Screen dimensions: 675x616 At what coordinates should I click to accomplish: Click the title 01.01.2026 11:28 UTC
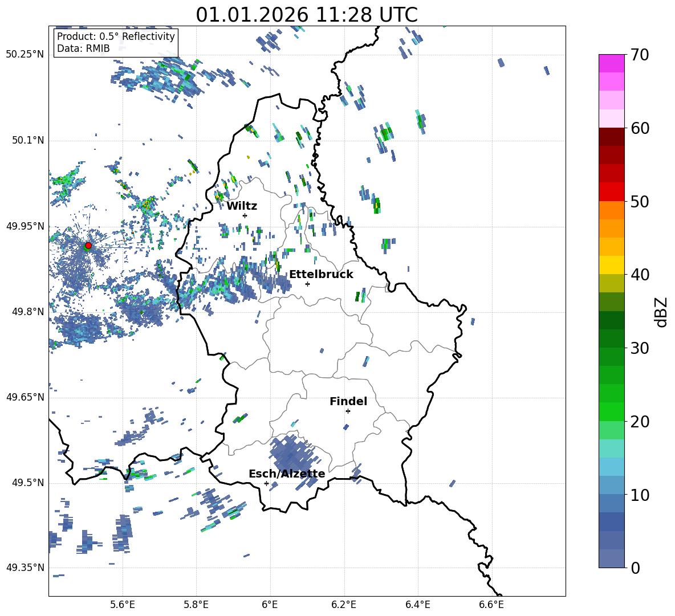[x=307, y=15]
